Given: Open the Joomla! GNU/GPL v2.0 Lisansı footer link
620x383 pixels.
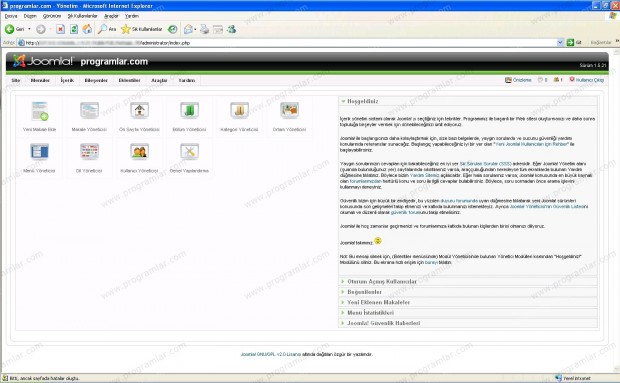Looking at the screenshot, I should pos(271,355).
